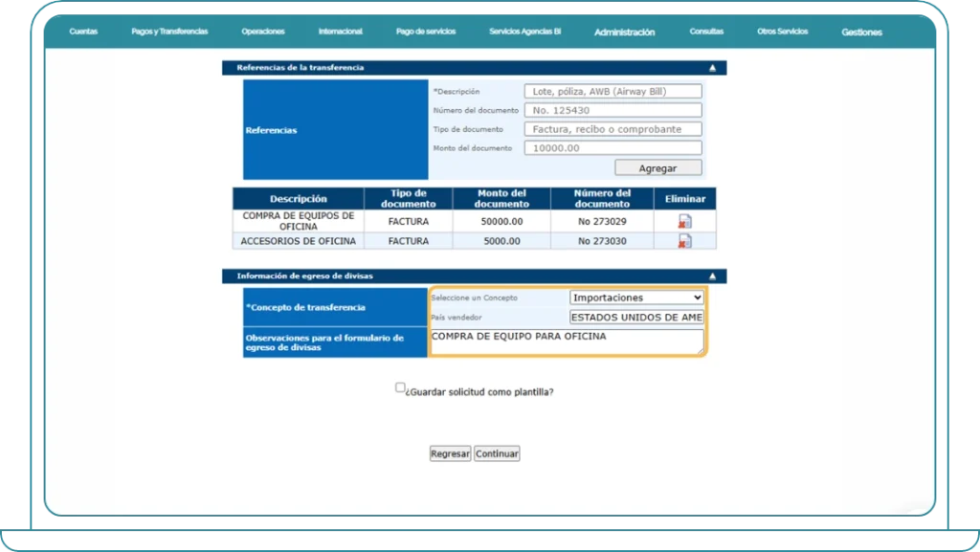Collapse Información de egreso de divisas section

click(x=712, y=276)
